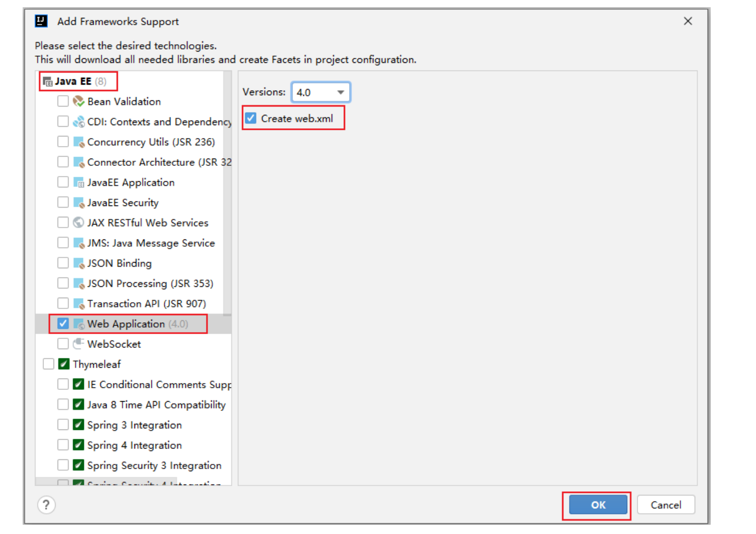The image size is (756, 534).
Task: Select the IE Conditional Comments row label
Action: coord(160,385)
